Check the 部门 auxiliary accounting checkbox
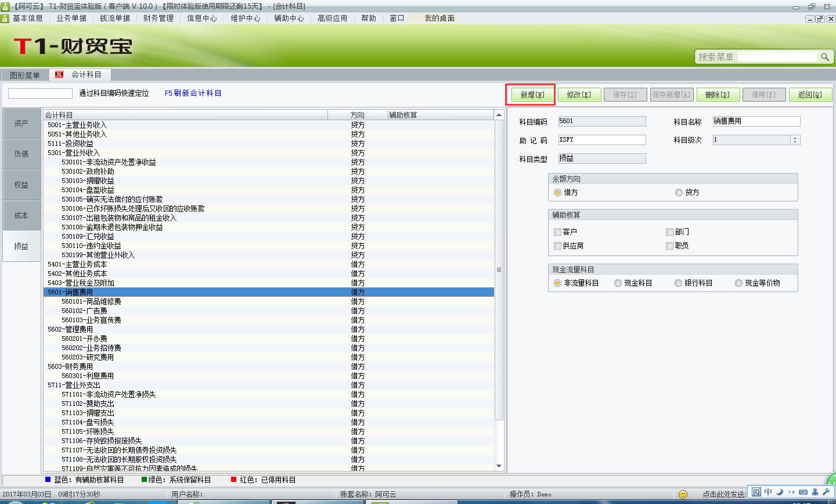Screen dimensions: 836x504 tap(669, 232)
